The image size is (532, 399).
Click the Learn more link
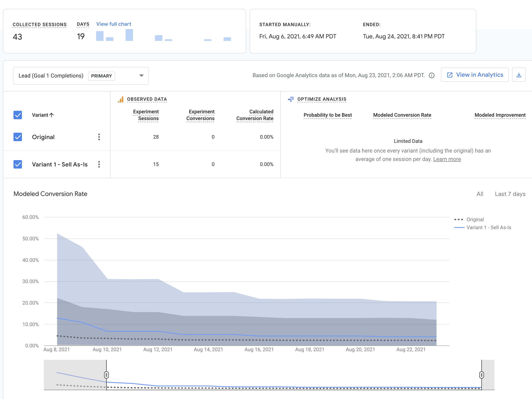click(x=447, y=159)
